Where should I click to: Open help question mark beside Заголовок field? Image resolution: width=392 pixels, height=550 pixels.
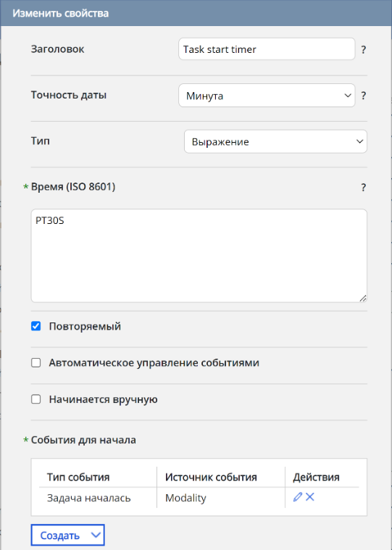pos(364,50)
